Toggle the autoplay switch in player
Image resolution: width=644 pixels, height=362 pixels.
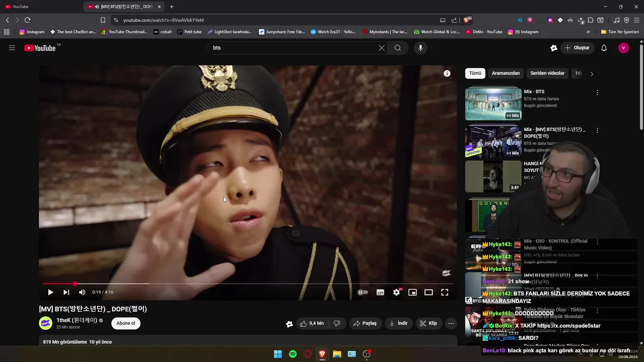(363, 292)
